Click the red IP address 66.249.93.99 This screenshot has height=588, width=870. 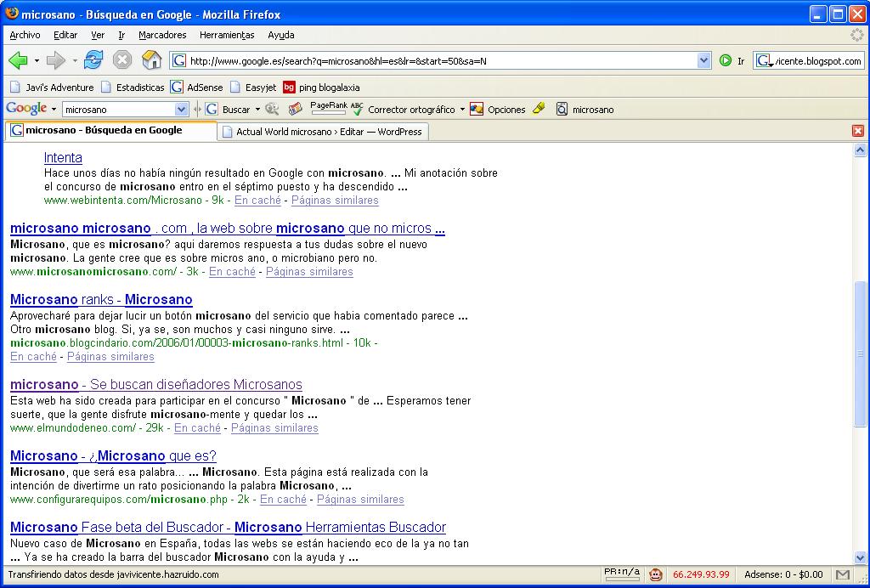pyautogui.click(x=701, y=574)
